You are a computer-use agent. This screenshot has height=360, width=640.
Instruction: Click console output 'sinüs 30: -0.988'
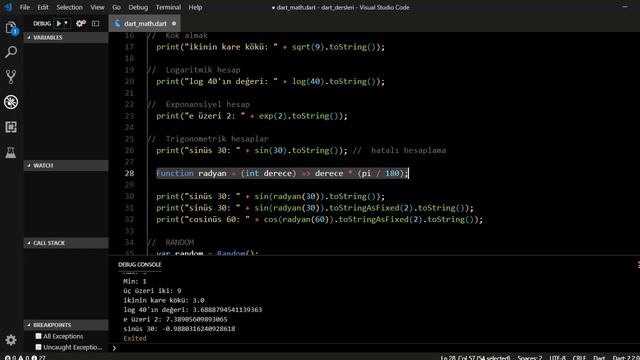[x=179, y=329]
